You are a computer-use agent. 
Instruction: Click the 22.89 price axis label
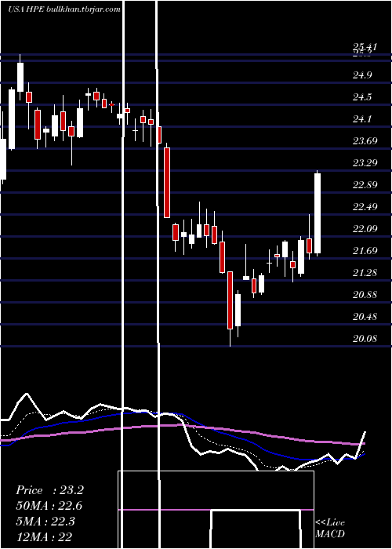tap(365, 185)
